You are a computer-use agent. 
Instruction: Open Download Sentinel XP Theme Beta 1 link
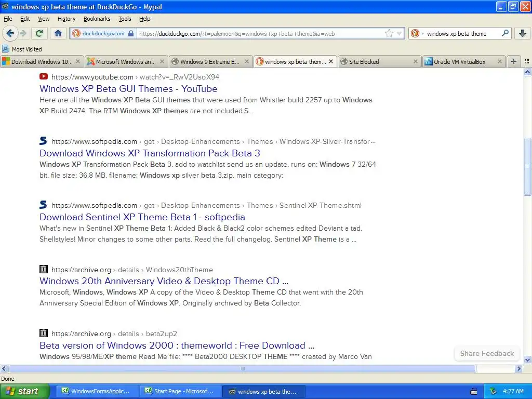point(142,217)
